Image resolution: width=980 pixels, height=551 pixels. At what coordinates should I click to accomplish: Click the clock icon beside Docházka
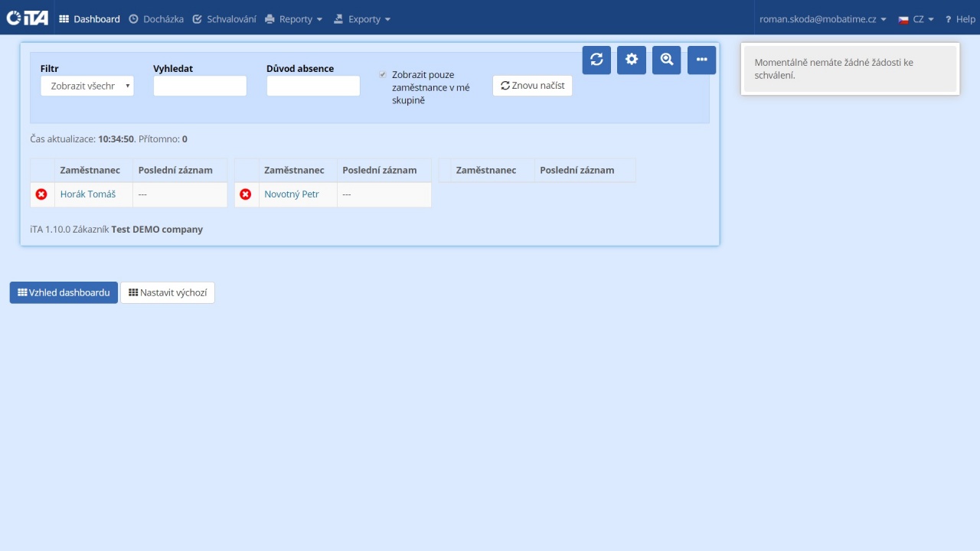134,18
